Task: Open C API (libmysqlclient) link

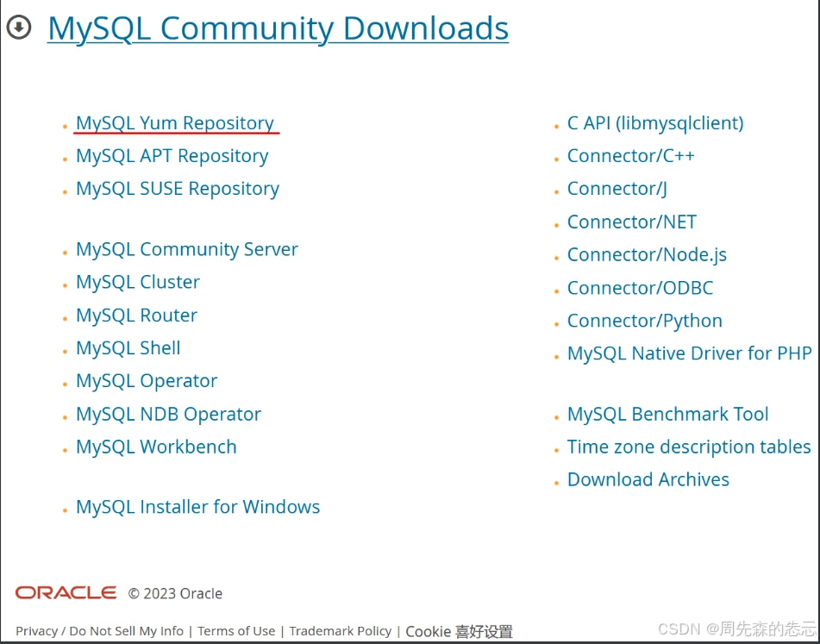Action: click(655, 123)
